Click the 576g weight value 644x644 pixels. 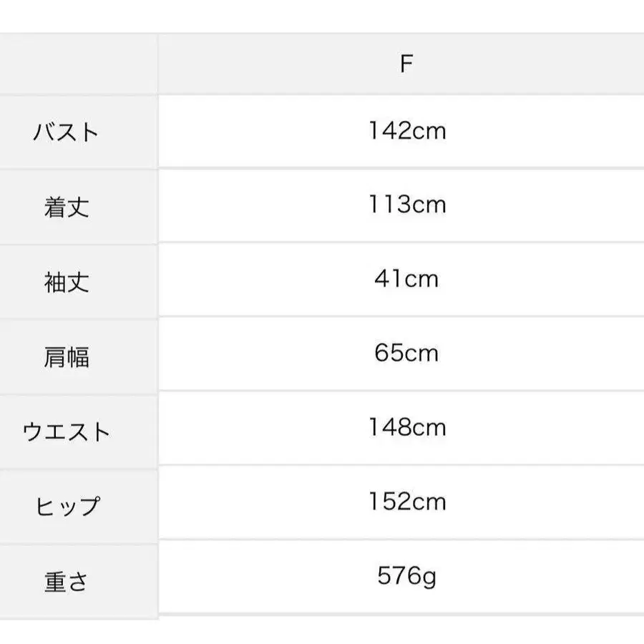click(406, 577)
